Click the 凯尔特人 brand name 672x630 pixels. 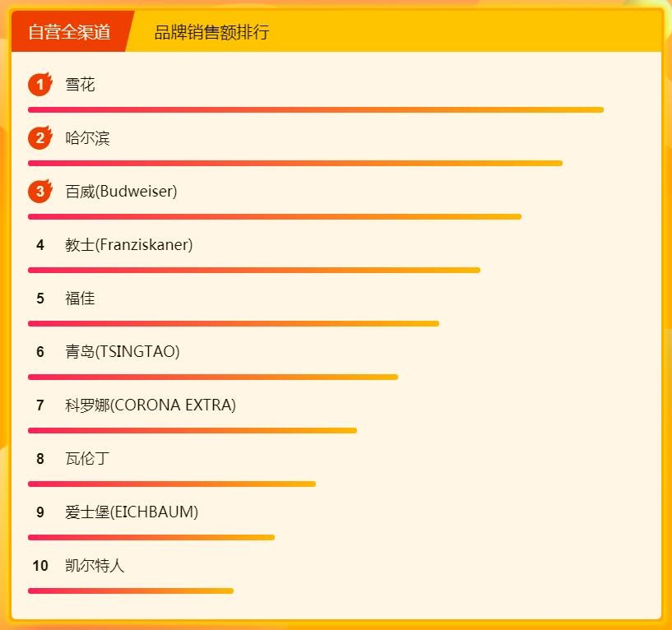[x=95, y=566]
